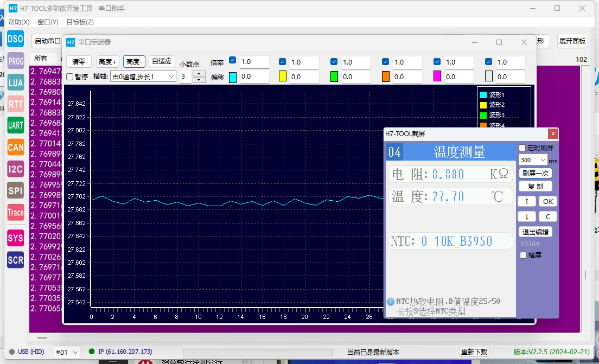Click the 波形1 legend entry
Screen dimensions: 599x364
click(x=493, y=95)
